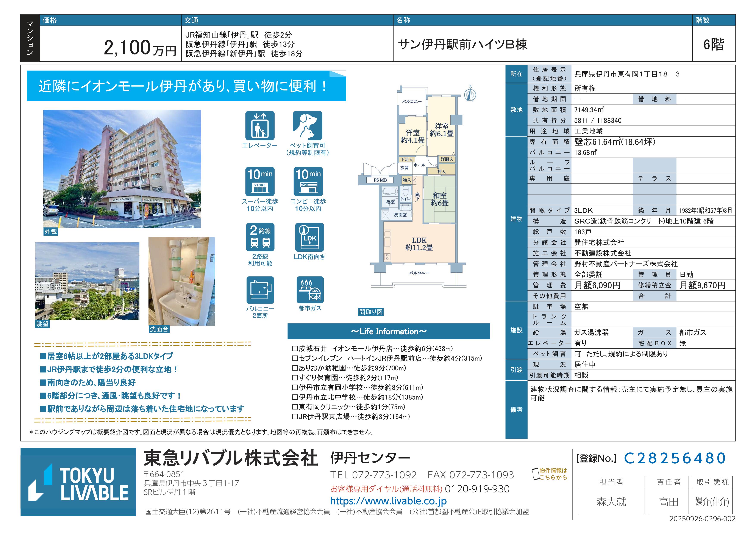Click the elevator (エレベーター) feature icon

(260, 126)
